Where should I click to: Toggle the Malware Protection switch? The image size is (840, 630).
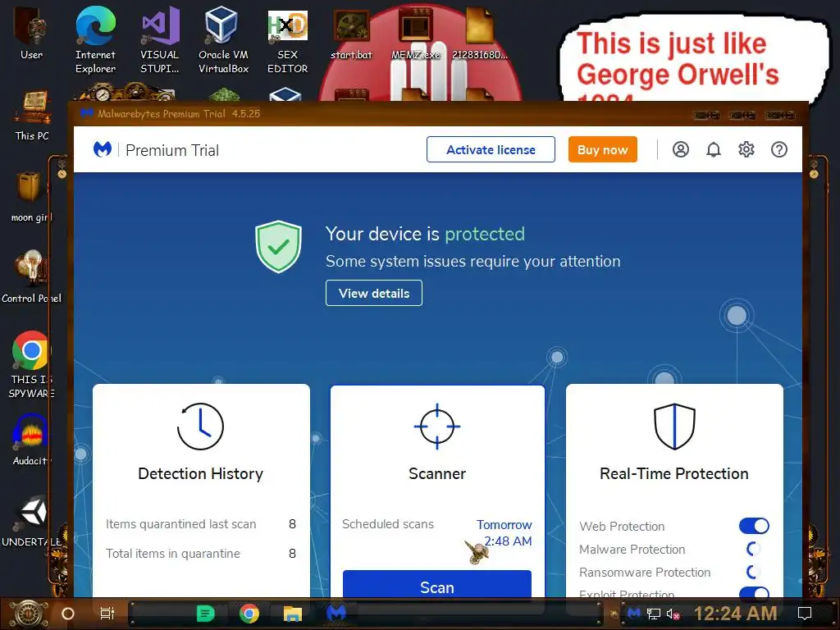click(x=754, y=549)
